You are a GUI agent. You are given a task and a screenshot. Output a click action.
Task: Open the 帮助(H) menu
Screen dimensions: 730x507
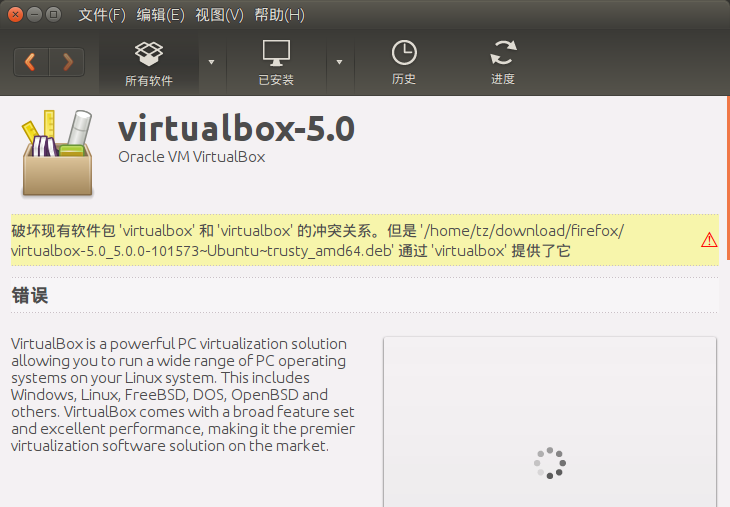click(279, 15)
